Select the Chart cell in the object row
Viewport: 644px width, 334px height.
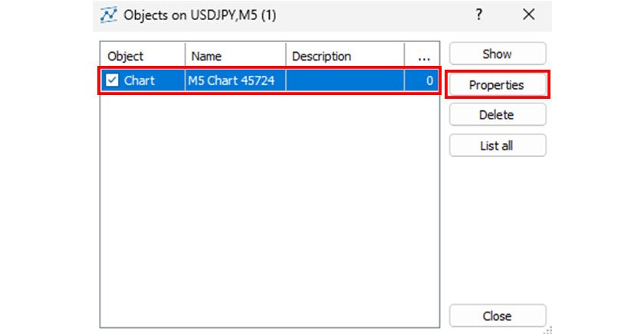[140, 80]
